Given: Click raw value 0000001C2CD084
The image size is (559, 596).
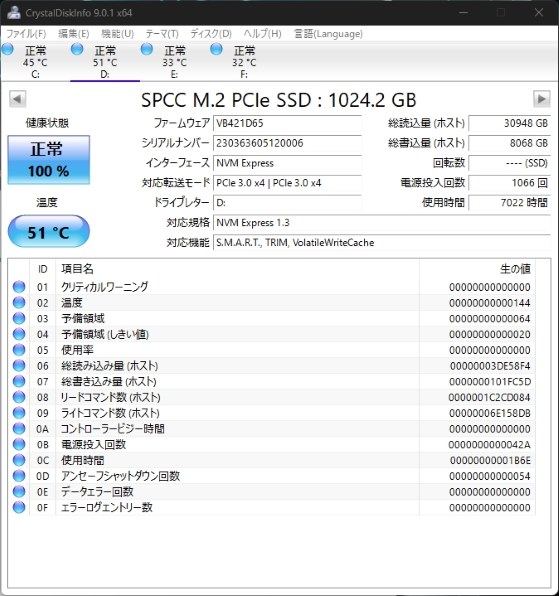Looking at the screenshot, I should coord(489,398).
